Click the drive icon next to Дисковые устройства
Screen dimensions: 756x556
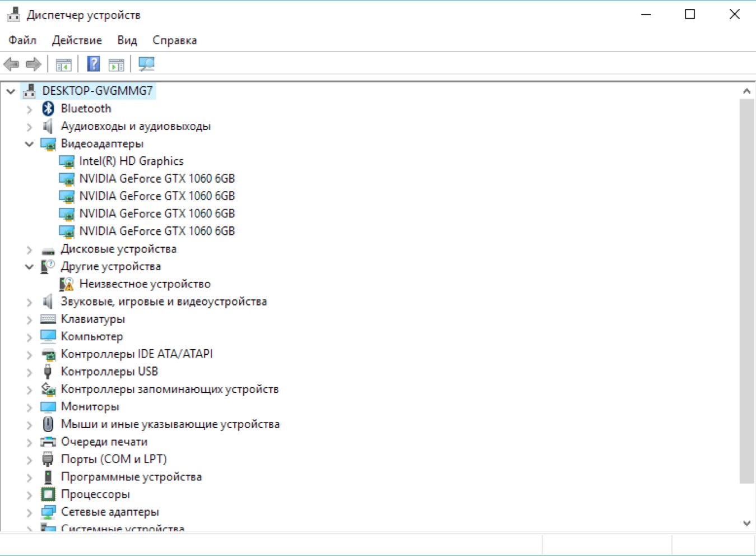[48, 250]
